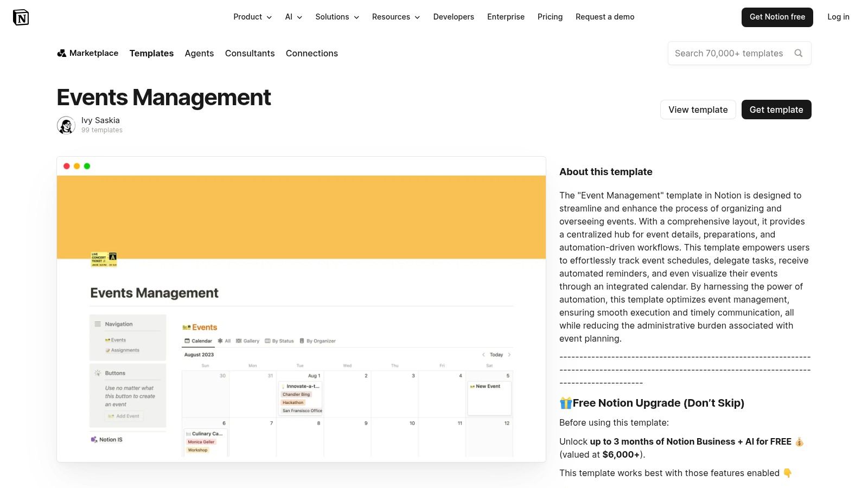
Task: Click the Notion logo icon
Action: (21, 17)
